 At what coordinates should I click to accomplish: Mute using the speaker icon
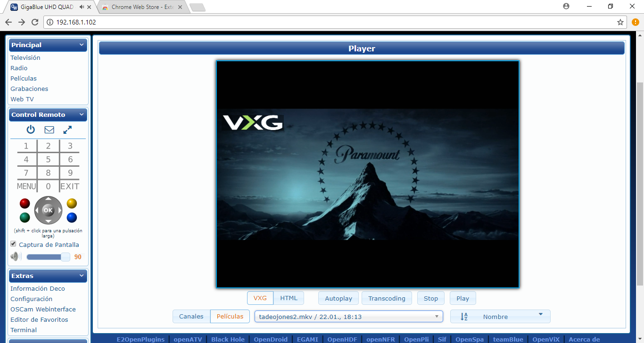pos(16,257)
